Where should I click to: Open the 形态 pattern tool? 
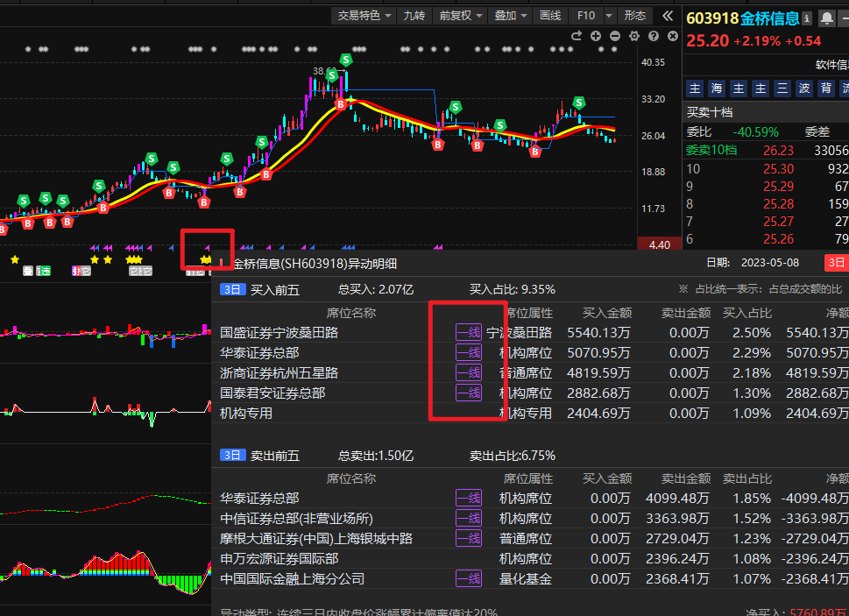coord(634,16)
